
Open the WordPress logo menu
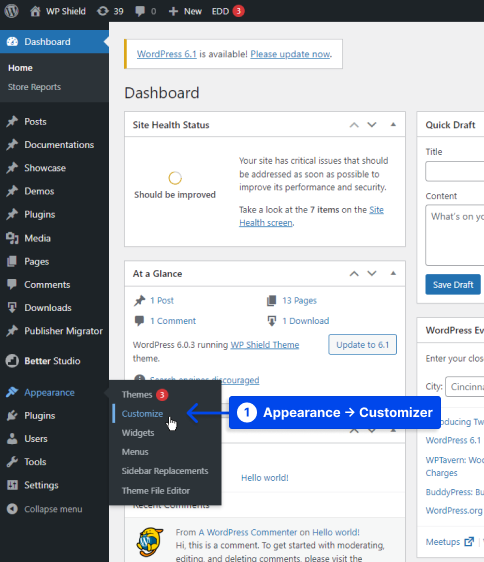pyautogui.click(x=11, y=11)
